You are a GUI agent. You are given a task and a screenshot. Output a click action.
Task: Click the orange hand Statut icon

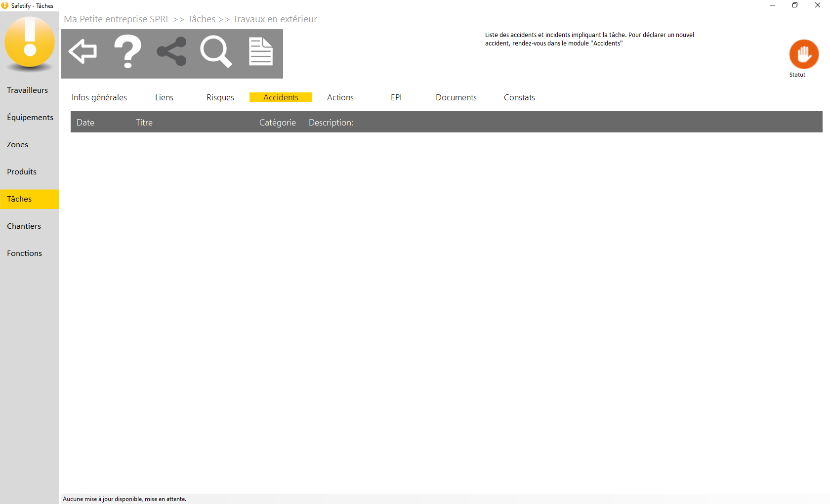(803, 54)
